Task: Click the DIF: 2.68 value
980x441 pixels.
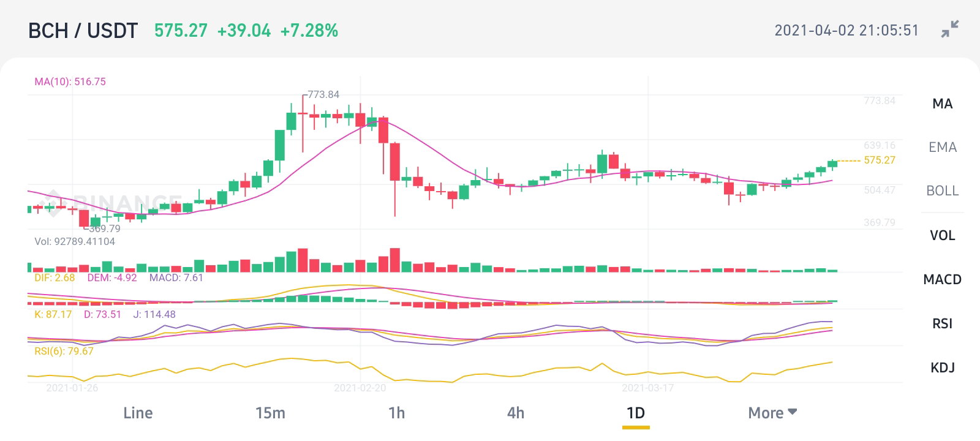Action: coord(55,277)
